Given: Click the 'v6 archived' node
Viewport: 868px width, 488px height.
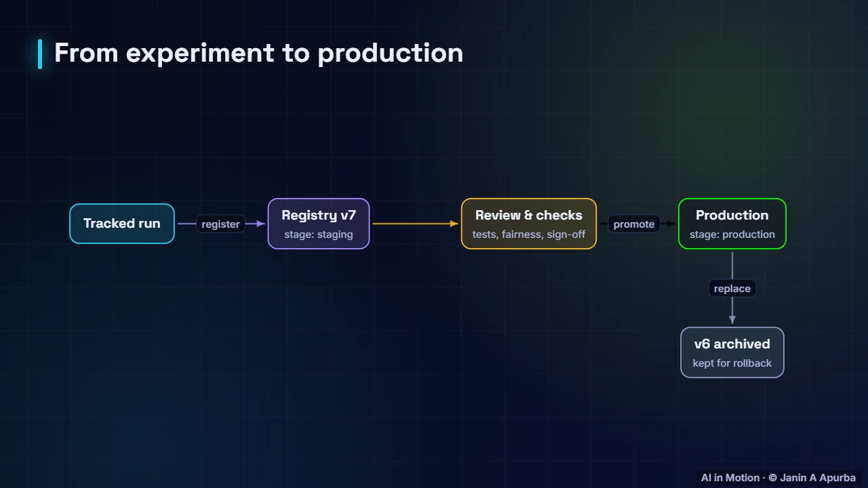Looking at the screenshot, I should [732, 352].
